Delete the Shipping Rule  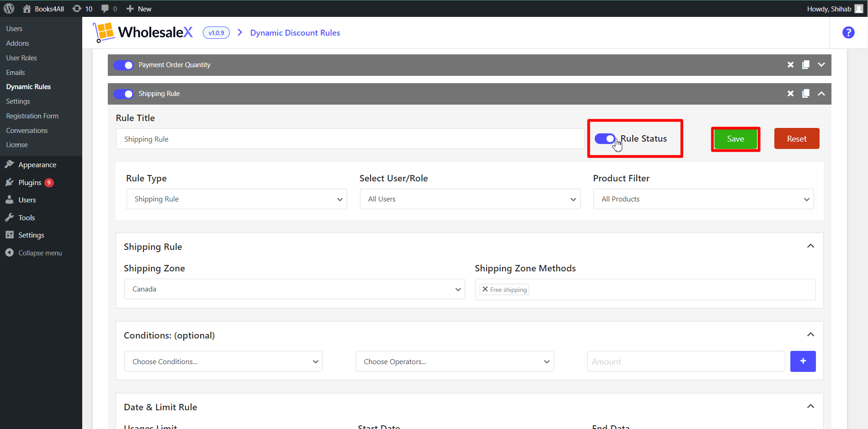(790, 94)
